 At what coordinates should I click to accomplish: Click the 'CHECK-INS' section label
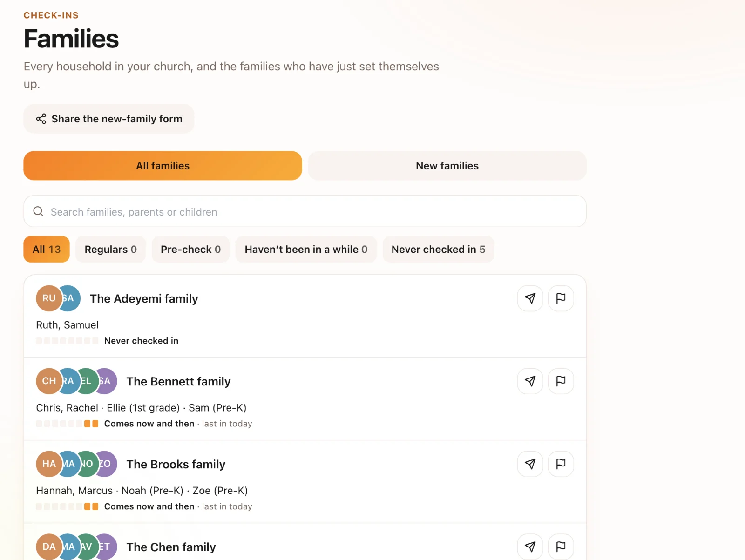point(51,15)
